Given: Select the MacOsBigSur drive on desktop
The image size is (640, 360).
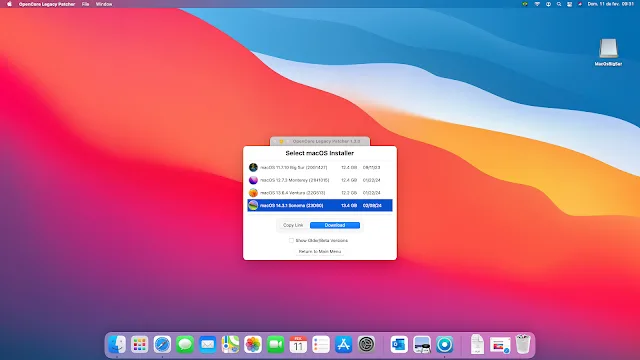Looking at the screenshot, I should pos(608,52).
